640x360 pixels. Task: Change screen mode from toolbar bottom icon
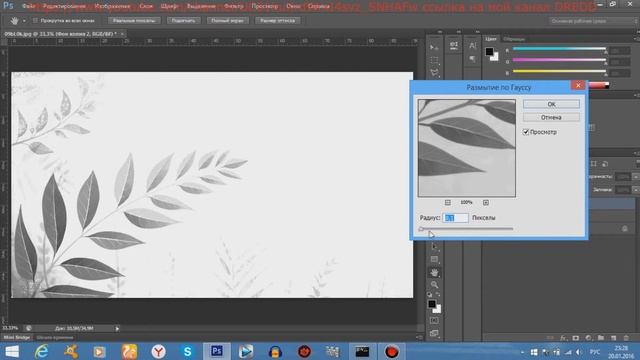pyautogui.click(x=434, y=333)
